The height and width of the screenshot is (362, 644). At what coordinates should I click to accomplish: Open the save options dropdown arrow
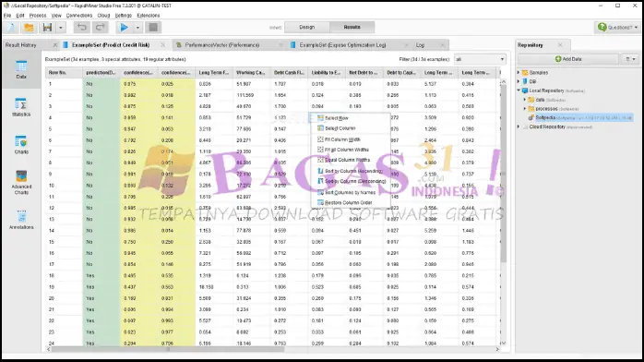pyautogui.click(x=60, y=28)
